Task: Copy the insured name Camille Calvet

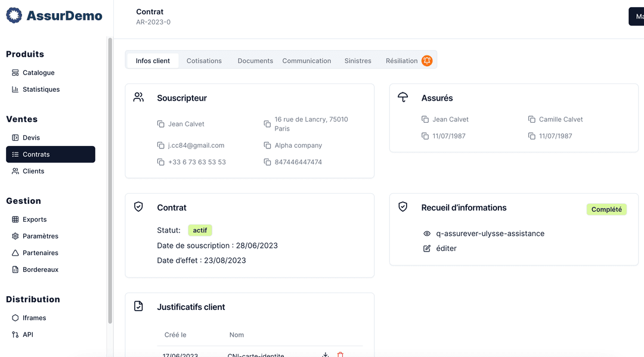Action: point(532,119)
